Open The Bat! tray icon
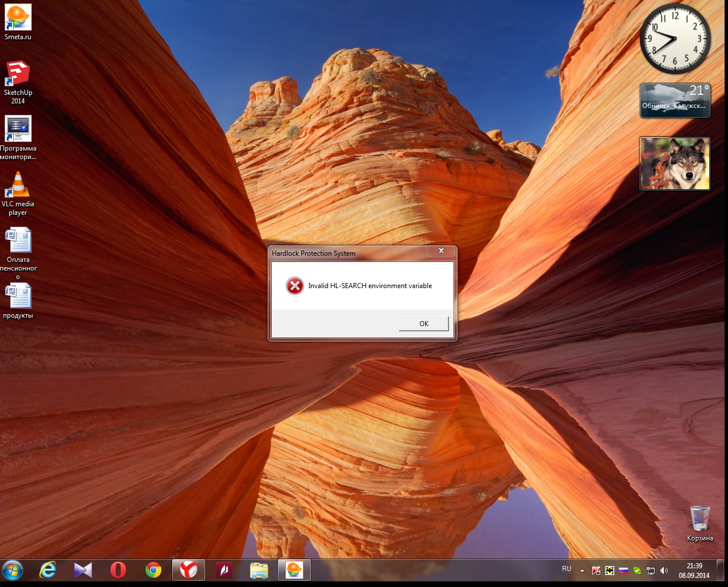The height and width of the screenshot is (587, 728). pos(610,571)
